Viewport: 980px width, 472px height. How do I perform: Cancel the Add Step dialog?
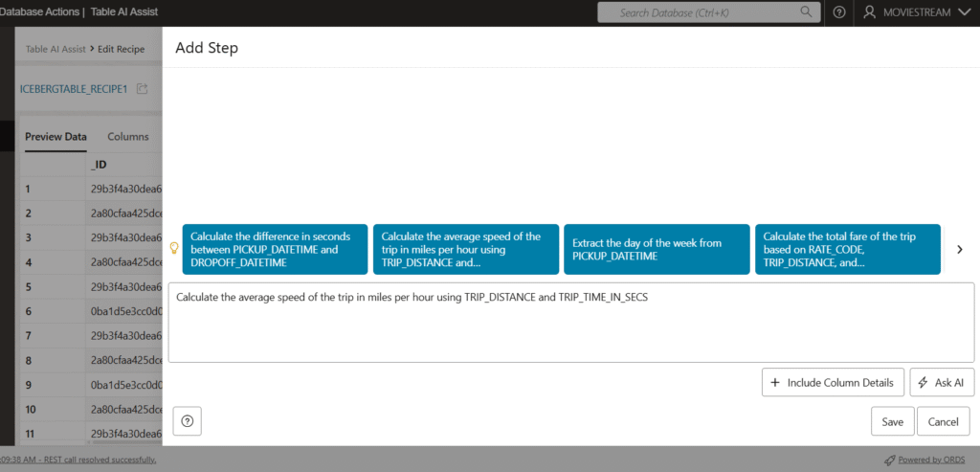pyautogui.click(x=943, y=421)
